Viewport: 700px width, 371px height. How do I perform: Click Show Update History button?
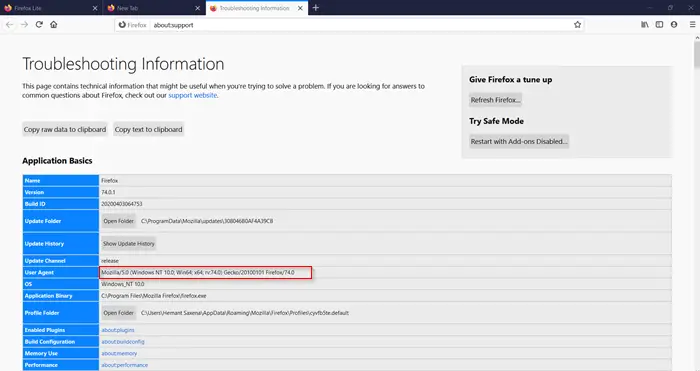[x=129, y=244]
